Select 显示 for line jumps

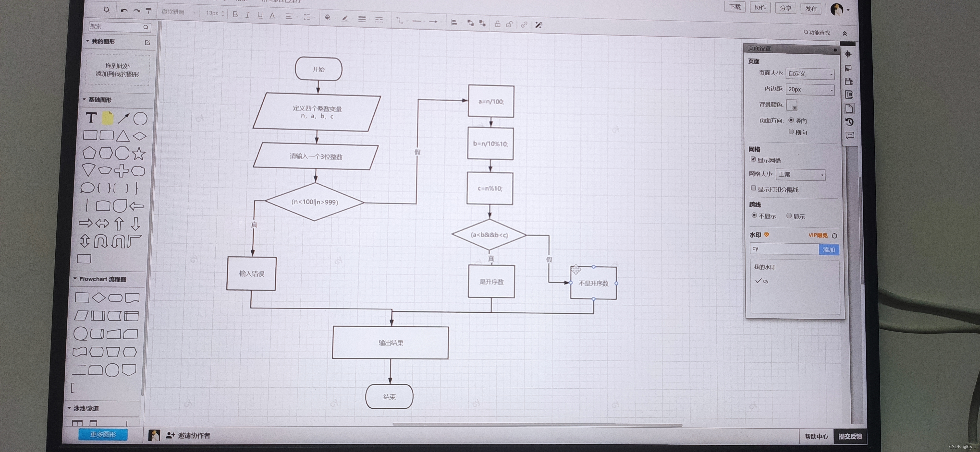789,215
